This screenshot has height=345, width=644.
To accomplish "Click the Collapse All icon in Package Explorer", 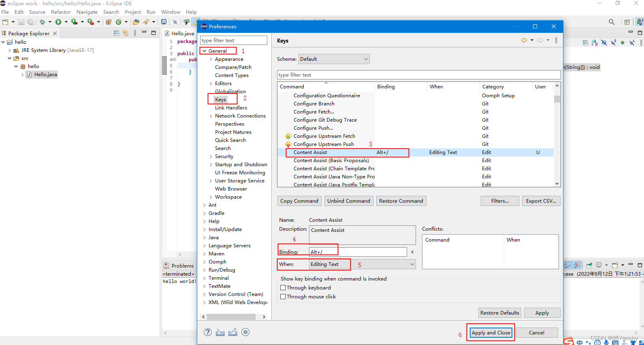I will 117,33.
